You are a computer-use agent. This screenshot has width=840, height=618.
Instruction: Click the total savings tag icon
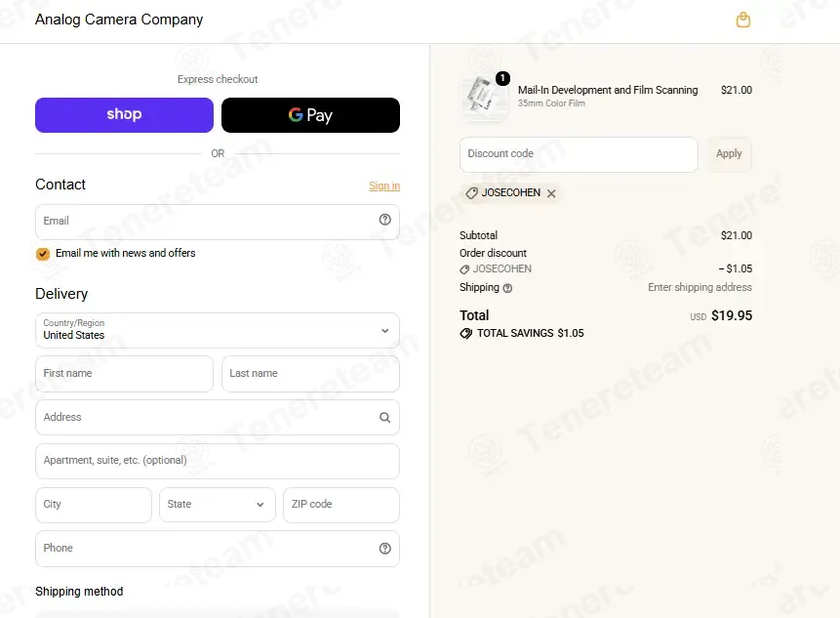tap(465, 333)
